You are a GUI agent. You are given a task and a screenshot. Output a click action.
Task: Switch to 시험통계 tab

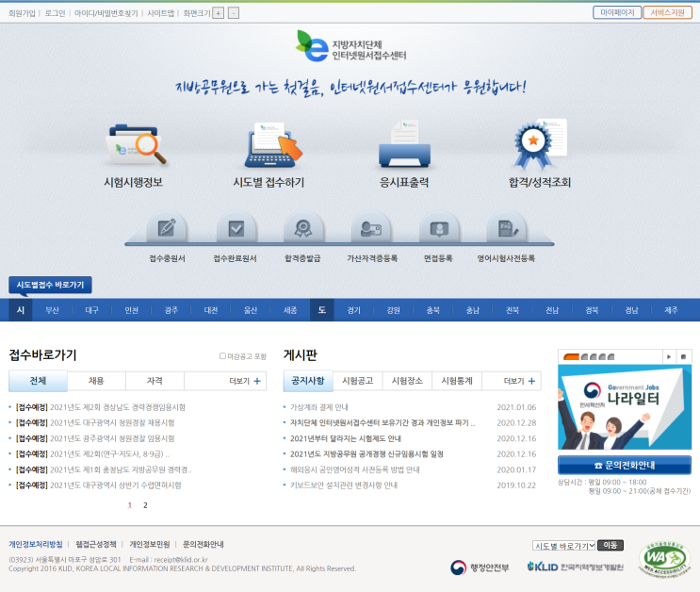(x=457, y=381)
